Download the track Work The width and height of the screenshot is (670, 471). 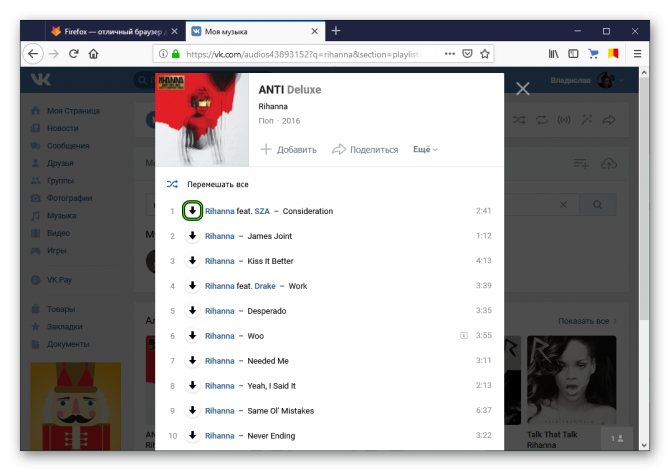point(192,286)
